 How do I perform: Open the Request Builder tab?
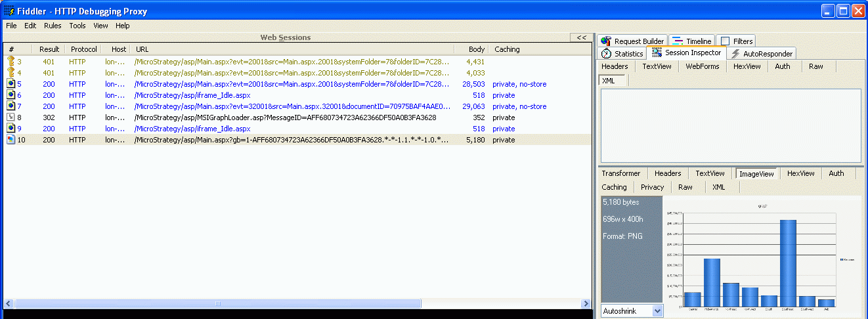[x=633, y=41]
